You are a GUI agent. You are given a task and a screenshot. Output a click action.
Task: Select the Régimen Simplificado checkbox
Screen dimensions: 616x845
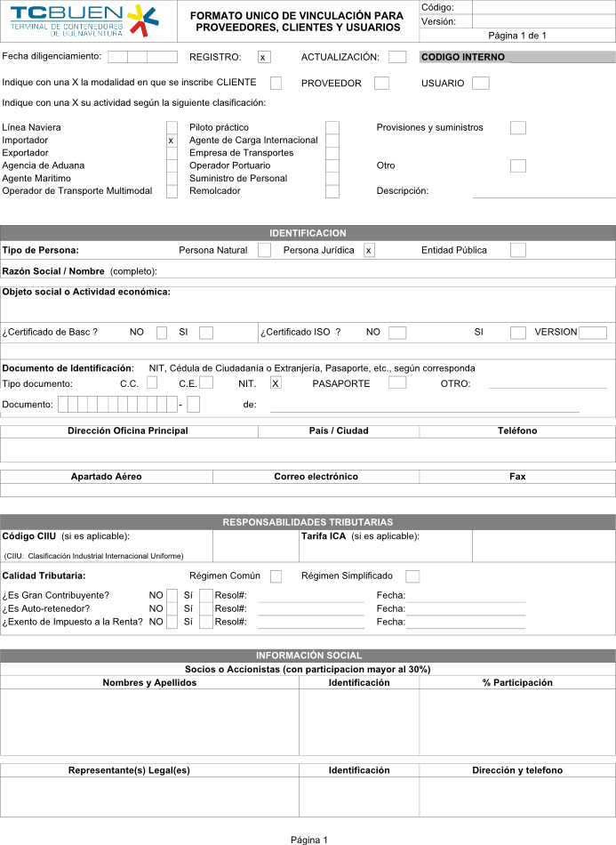pos(412,576)
